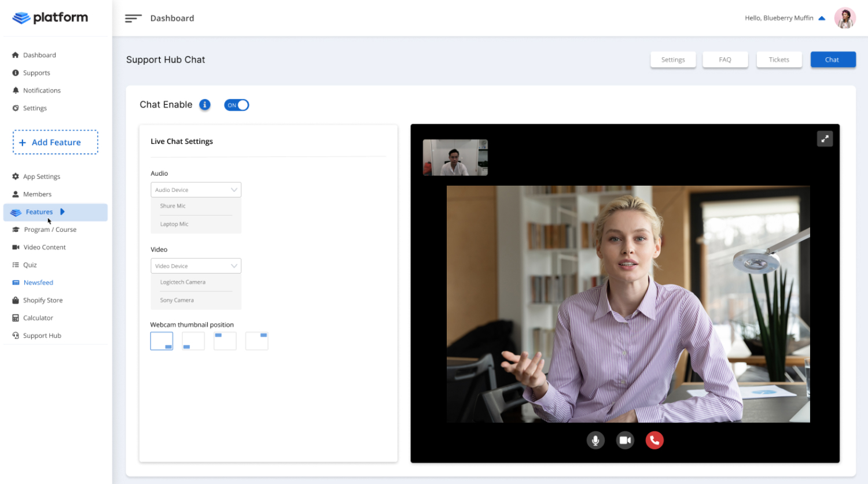Image resolution: width=868 pixels, height=484 pixels.
Task: Select top-right webcam thumbnail position
Action: click(x=257, y=341)
